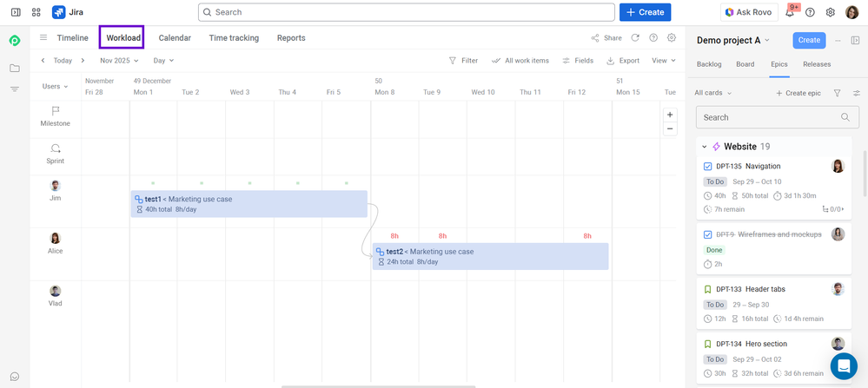
Task: Open the help question mark in top bar
Action: pyautogui.click(x=810, y=12)
